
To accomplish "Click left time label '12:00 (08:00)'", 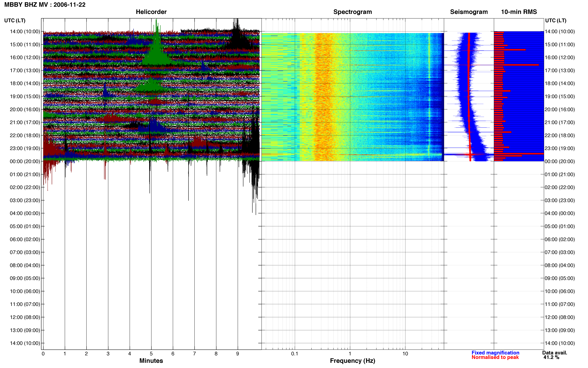I will (25, 317).
